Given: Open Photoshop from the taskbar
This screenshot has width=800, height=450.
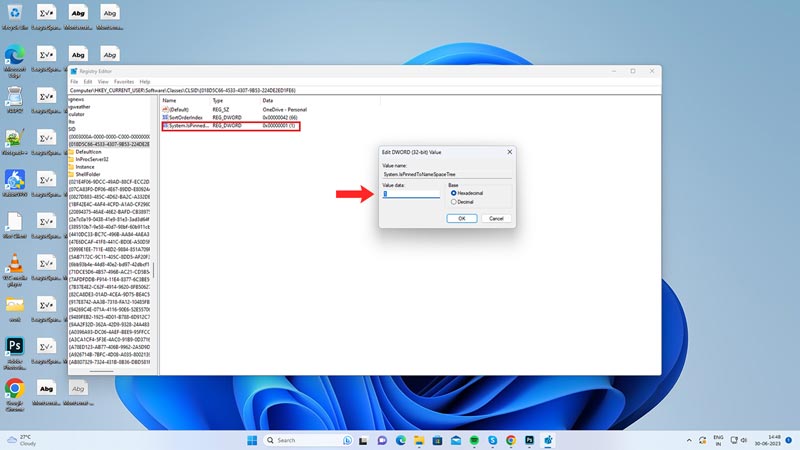Looking at the screenshot, I should coord(529,440).
